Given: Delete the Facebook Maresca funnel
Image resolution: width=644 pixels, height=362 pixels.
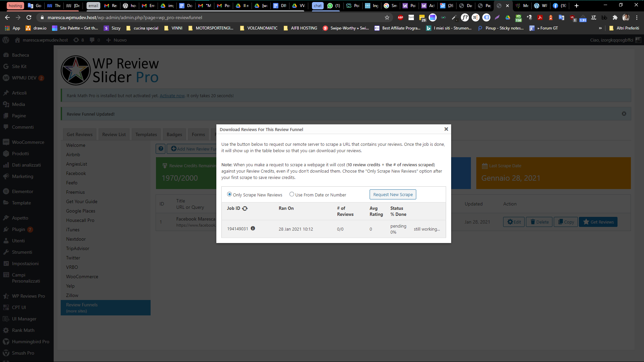Looking at the screenshot, I should (539, 222).
